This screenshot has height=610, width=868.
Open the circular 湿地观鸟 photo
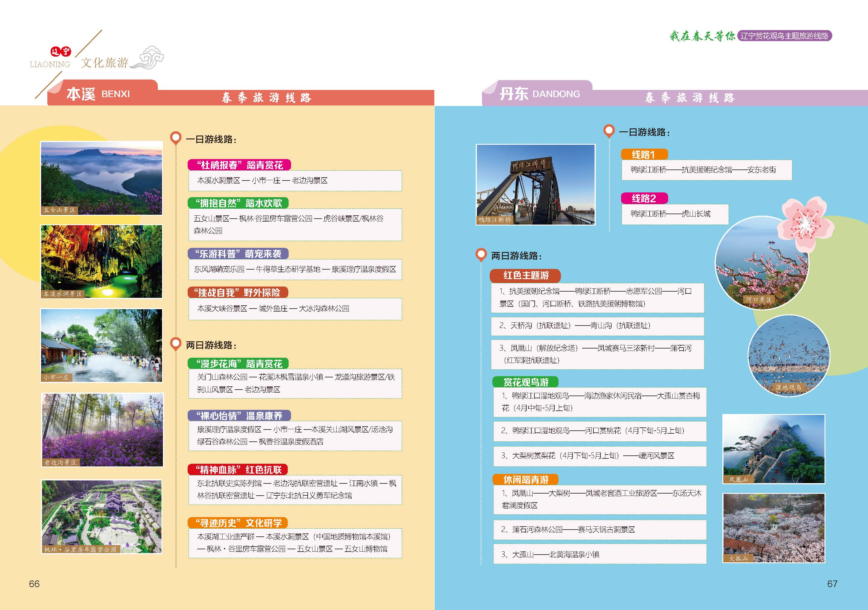coord(789,356)
